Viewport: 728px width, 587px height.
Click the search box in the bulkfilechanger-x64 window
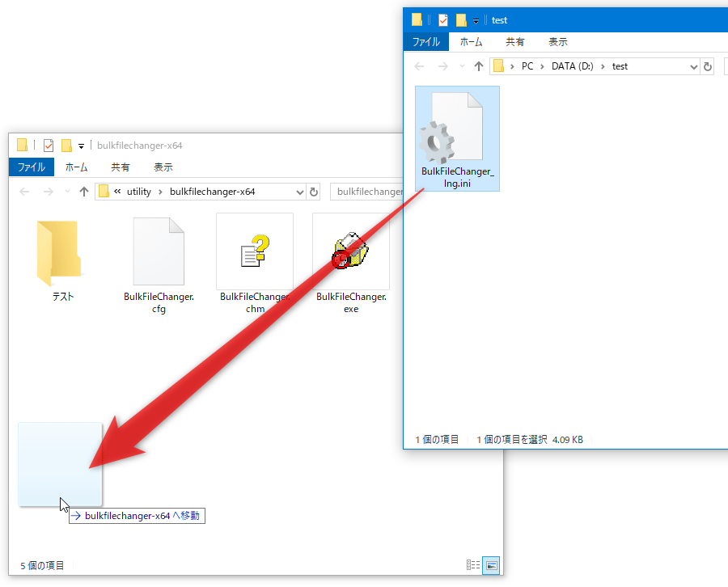point(366,192)
